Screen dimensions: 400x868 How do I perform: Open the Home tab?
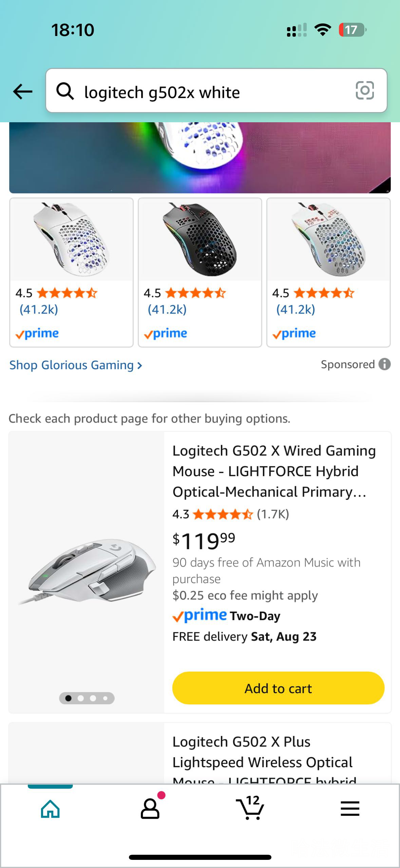(x=50, y=809)
